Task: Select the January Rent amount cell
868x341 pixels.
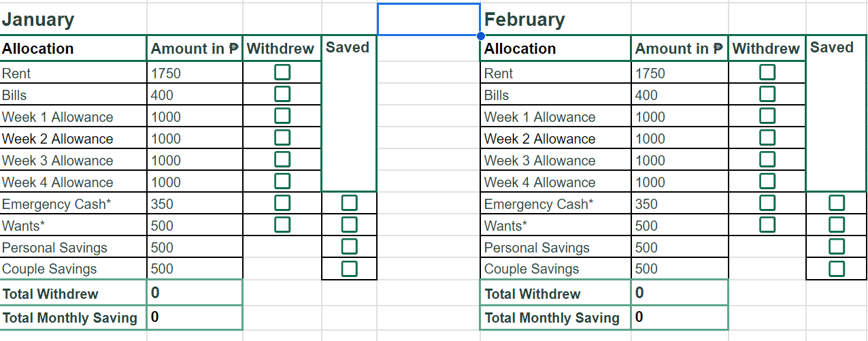Action: [195, 73]
